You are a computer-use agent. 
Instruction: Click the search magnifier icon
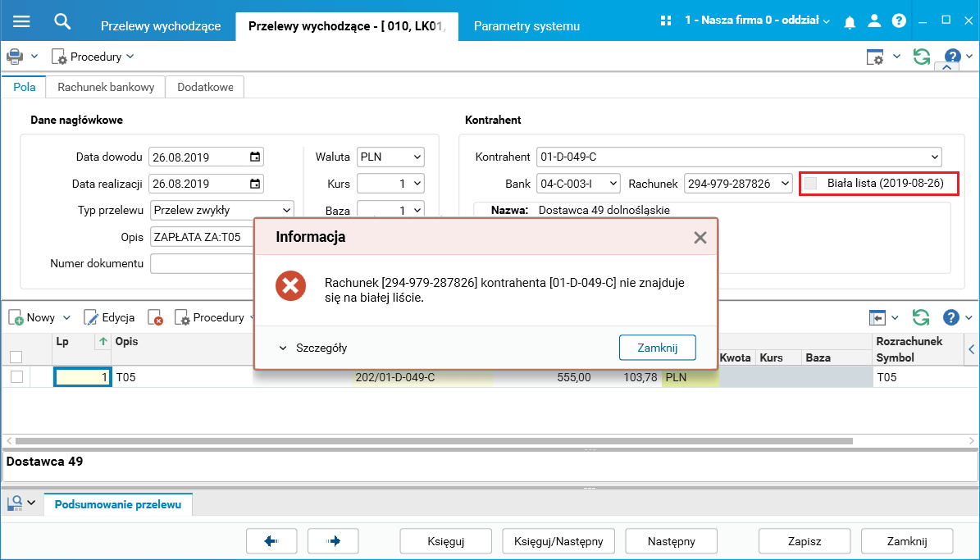pos(62,21)
